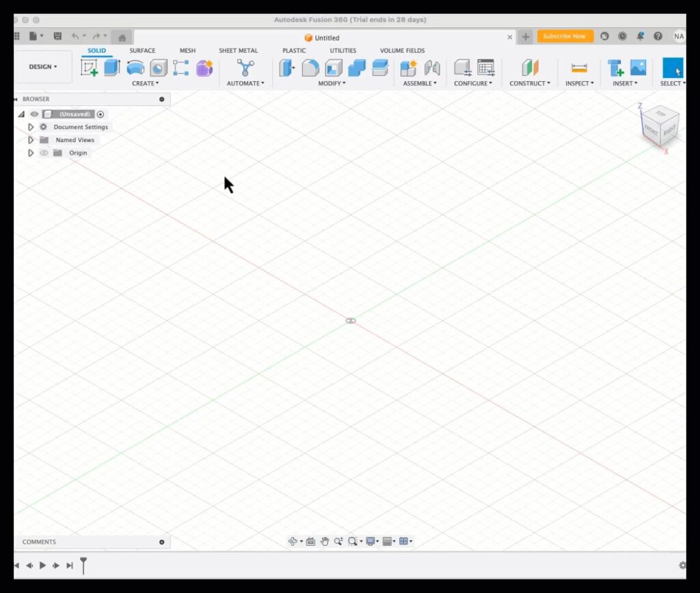The width and height of the screenshot is (700, 593).
Task: Expand the Origin node
Action: click(x=31, y=153)
